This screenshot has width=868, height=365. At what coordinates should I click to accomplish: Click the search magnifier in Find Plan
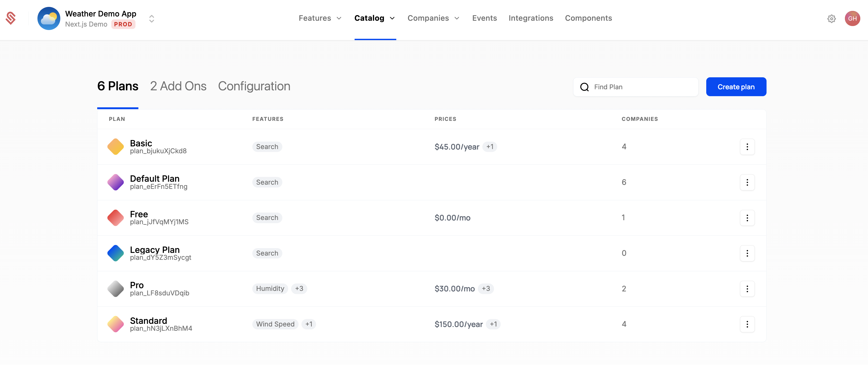[x=585, y=87]
